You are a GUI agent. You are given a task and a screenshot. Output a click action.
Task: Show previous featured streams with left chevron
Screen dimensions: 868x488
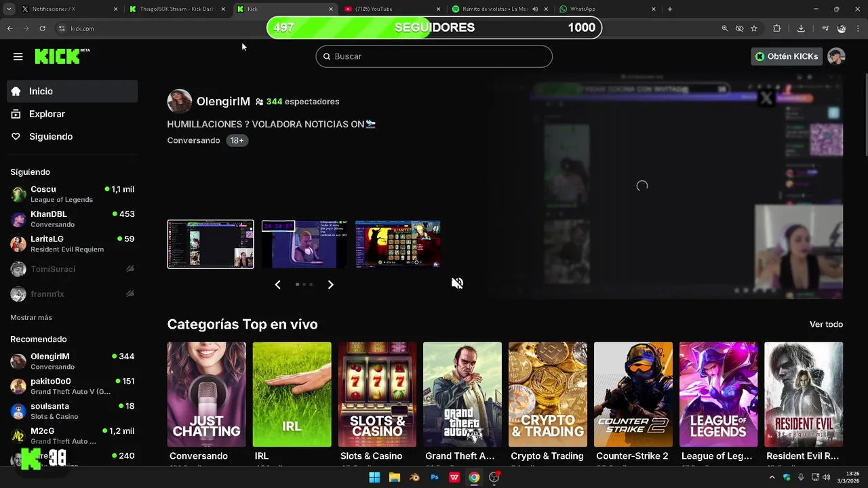(x=277, y=285)
